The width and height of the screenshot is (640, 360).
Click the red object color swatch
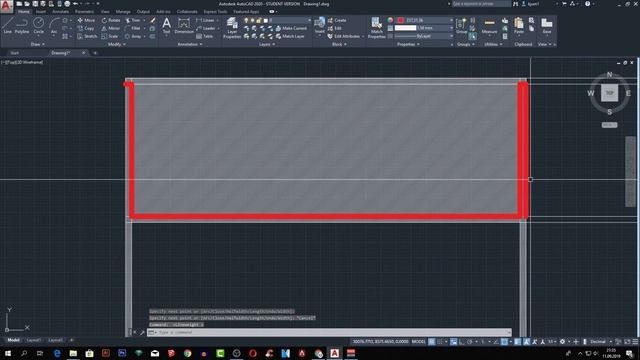coord(401,20)
